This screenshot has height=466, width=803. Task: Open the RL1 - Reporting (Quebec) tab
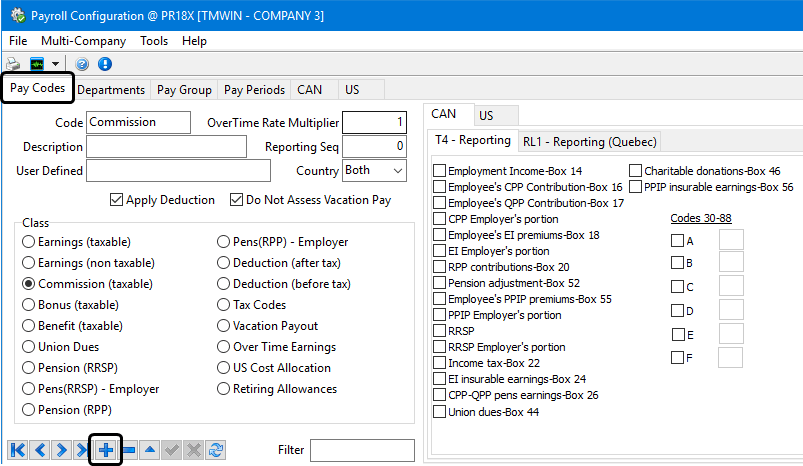click(x=591, y=140)
